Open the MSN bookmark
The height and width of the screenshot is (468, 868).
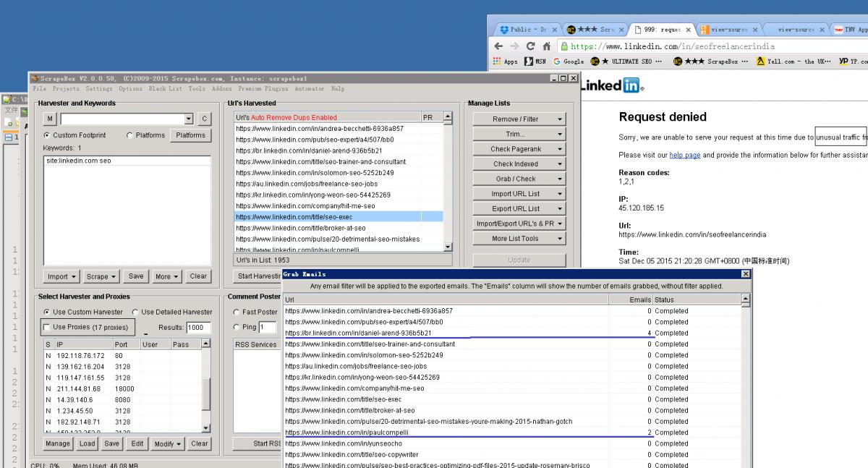535,61
